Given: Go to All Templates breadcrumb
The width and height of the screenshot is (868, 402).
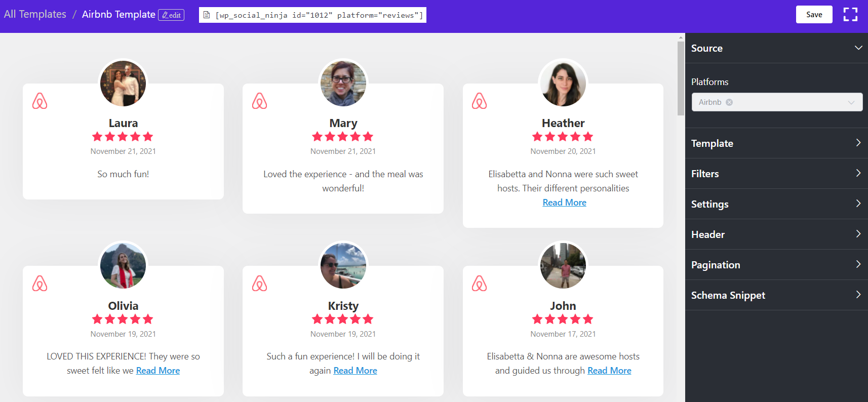Looking at the screenshot, I should [x=35, y=14].
